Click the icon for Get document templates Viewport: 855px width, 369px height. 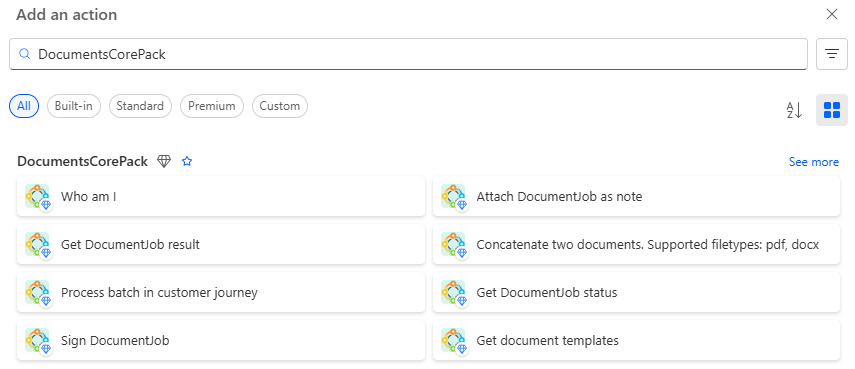[454, 341]
